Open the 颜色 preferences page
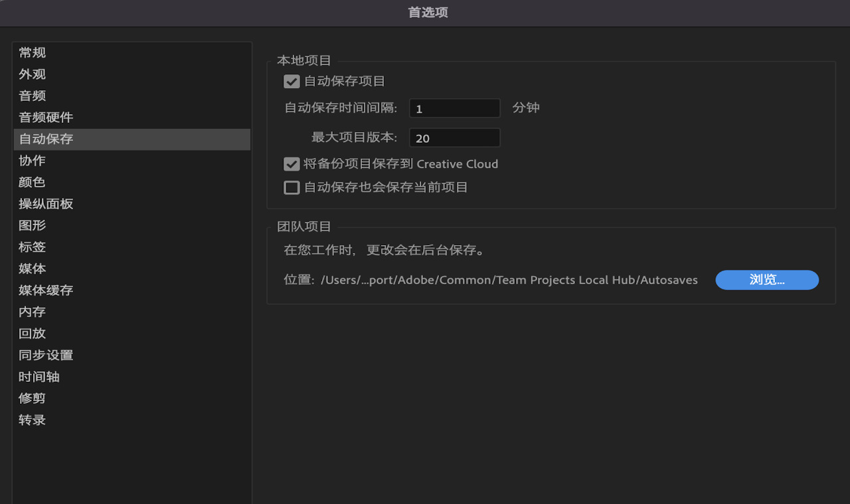The height and width of the screenshot is (504, 850). [x=132, y=183]
